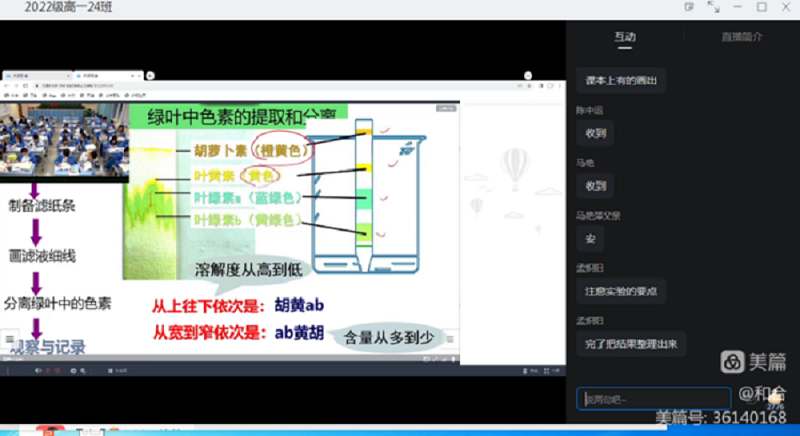The height and width of the screenshot is (436, 800).
Task: Click the 胡萝卜素 pigment label on slide
Action: point(217,151)
